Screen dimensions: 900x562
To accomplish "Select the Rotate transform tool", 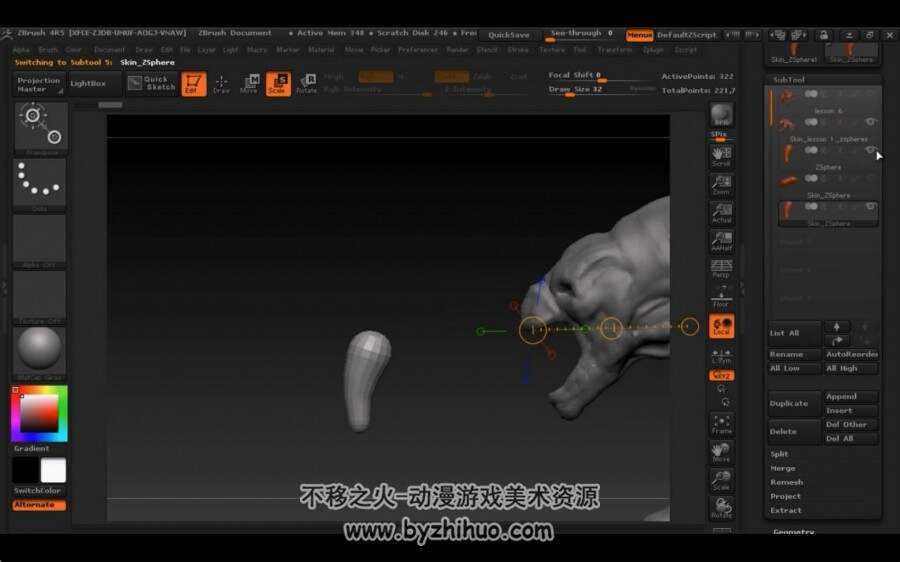I will tap(307, 84).
